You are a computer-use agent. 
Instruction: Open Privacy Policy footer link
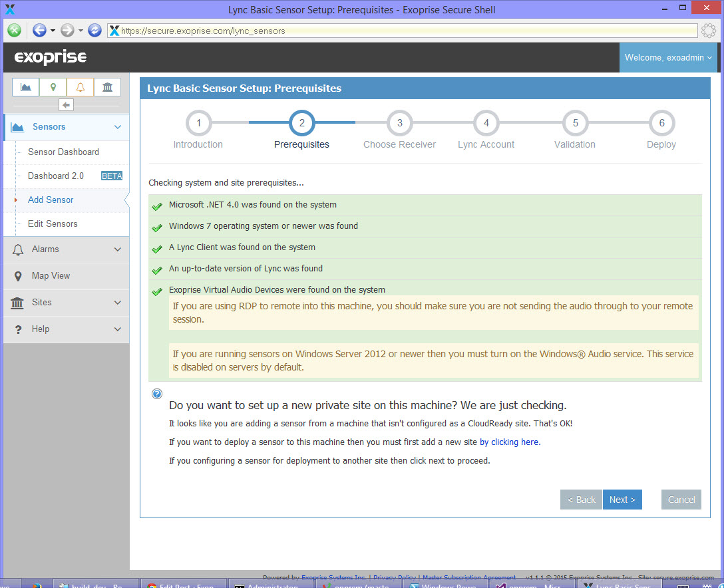(395, 577)
